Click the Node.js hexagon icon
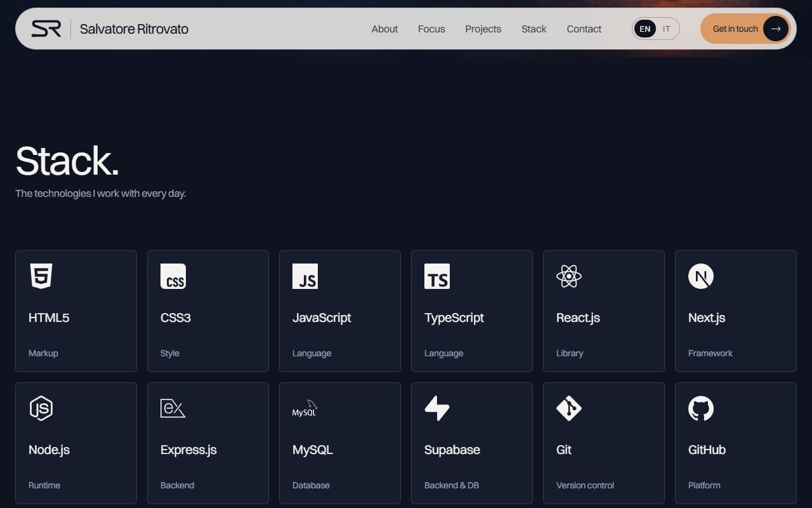The height and width of the screenshot is (508, 812). coord(41,408)
